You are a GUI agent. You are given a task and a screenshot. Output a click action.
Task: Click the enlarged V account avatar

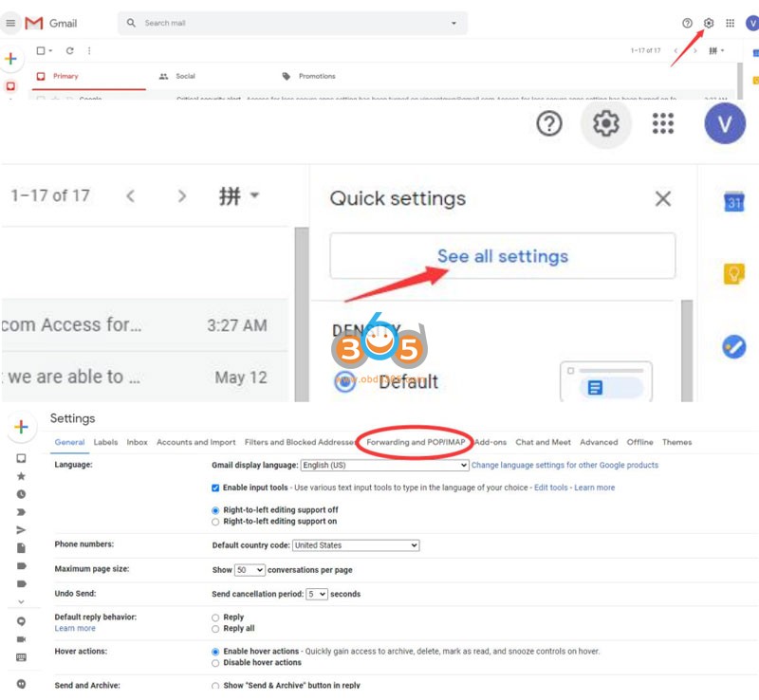[725, 123]
